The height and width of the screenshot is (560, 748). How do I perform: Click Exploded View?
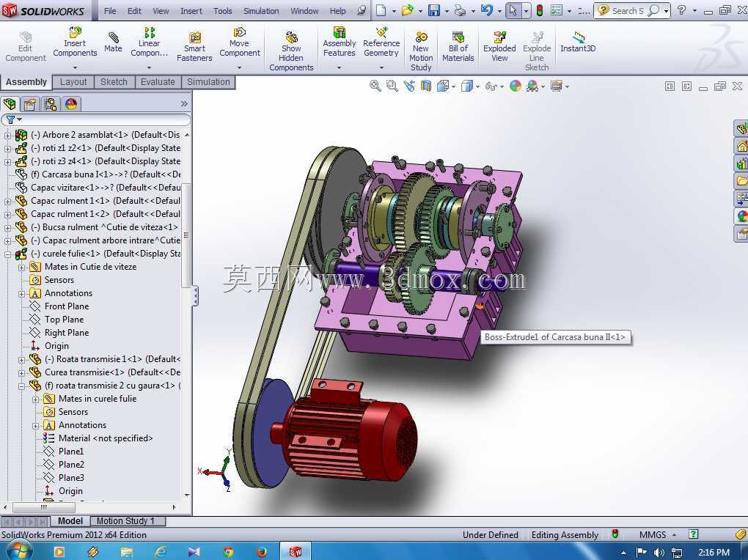499,47
